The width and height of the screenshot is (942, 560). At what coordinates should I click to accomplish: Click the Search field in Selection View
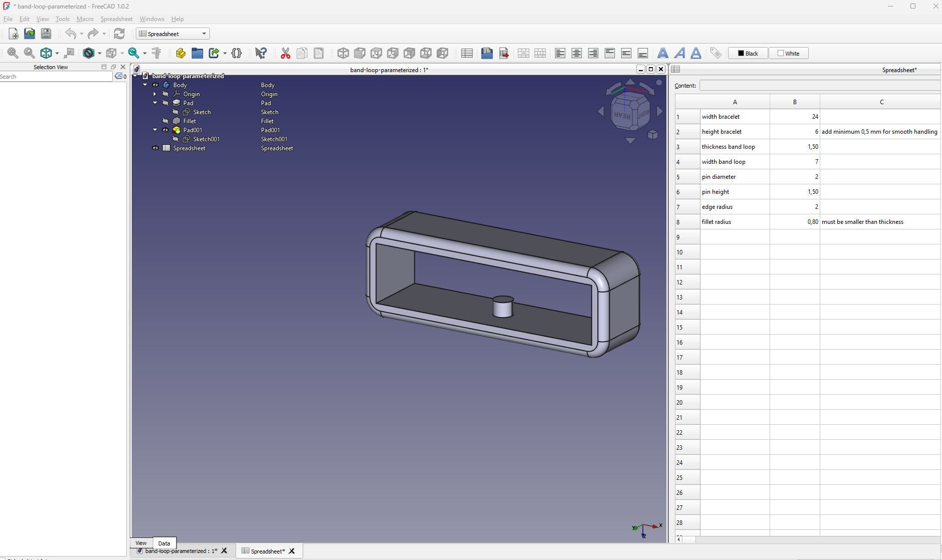tap(56, 77)
